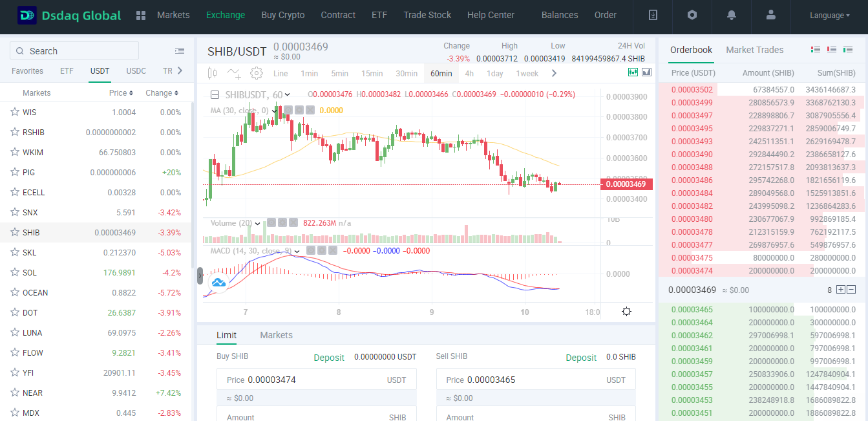Switch to candlestick chart view icon
868x421 pixels.
pyautogui.click(x=633, y=72)
